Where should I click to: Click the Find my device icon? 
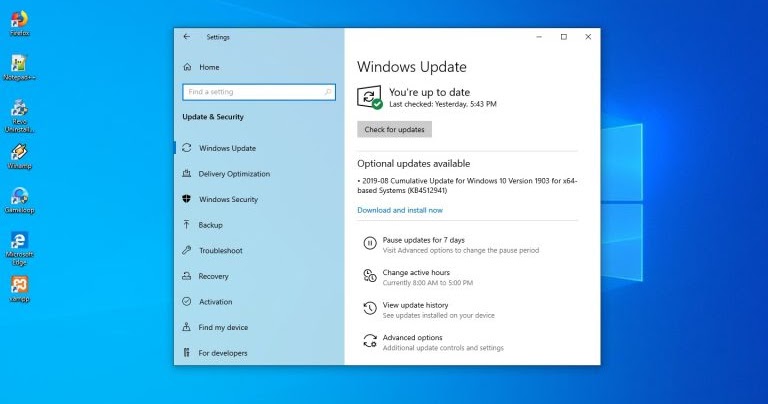187,327
